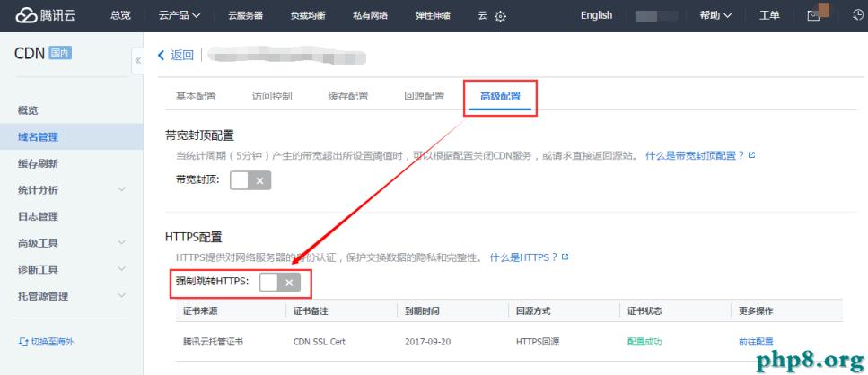Screen dimensions: 868x375
Task: Select 域名管理 in the sidebar
Action: [39, 136]
